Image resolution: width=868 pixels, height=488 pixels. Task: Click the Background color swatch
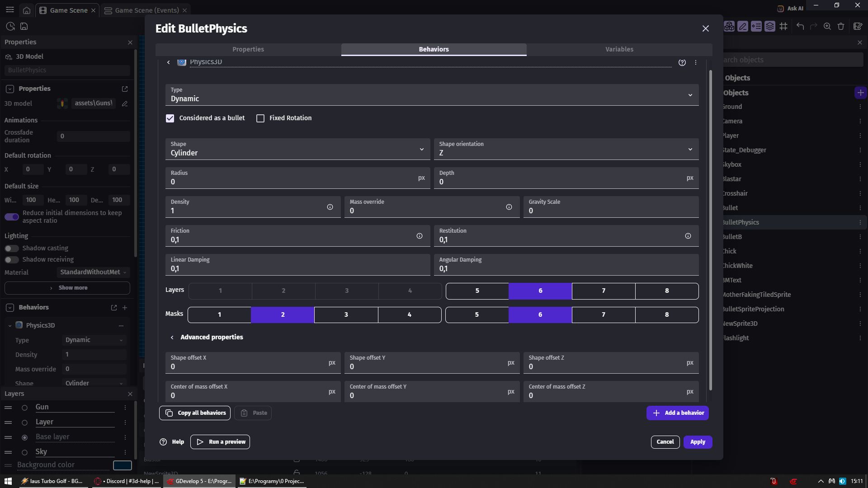point(122,465)
